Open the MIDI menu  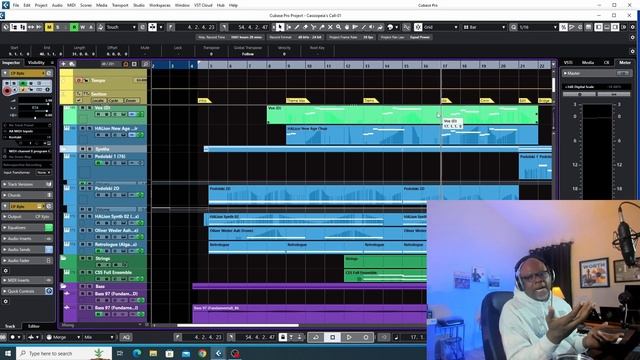pos(71,5)
